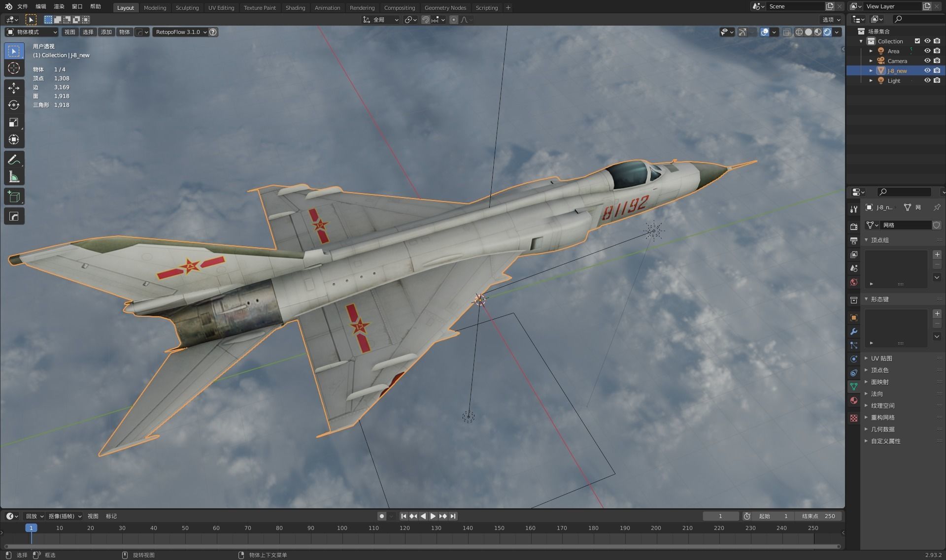Select the Annotate pencil tool
Image resolution: width=946 pixels, height=560 pixels.
coord(14,160)
